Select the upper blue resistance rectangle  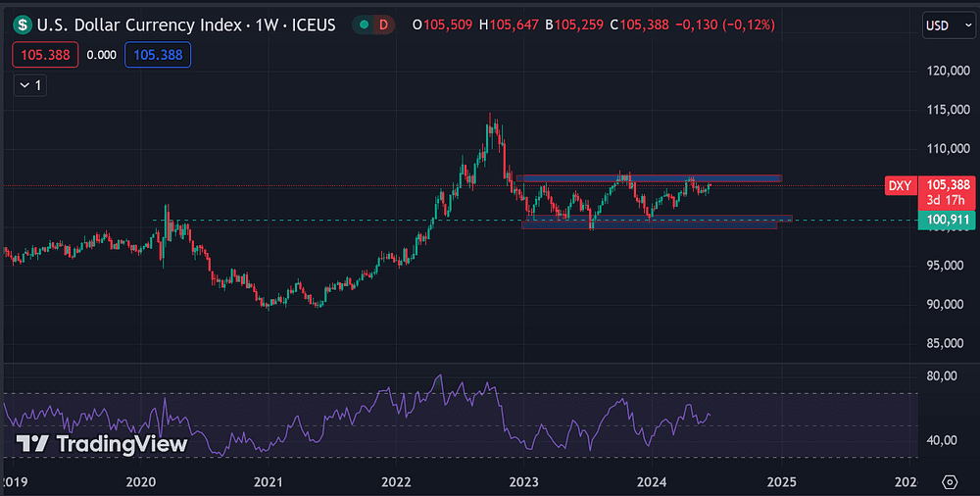click(649, 178)
